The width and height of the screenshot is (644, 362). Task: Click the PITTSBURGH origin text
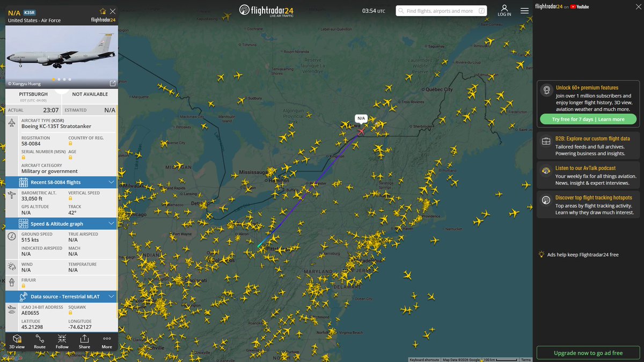click(x=33, y=94)
